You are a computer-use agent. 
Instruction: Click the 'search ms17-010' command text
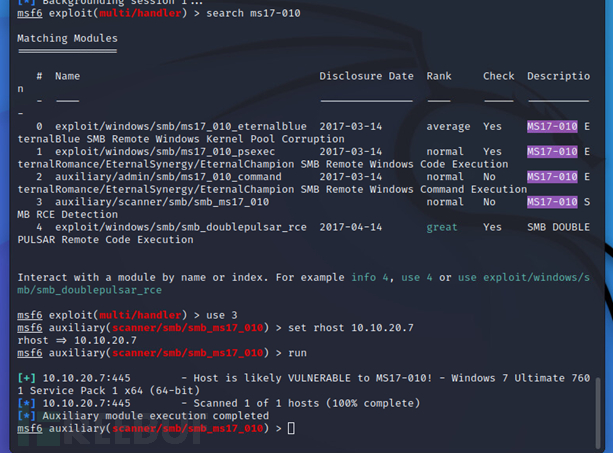pos(253,13)
